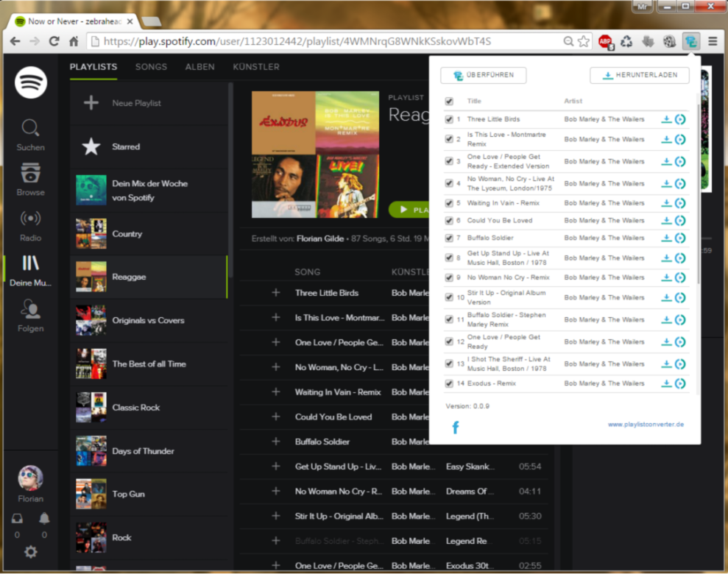This screenshot has width=728, height=574.
Task: Select Get Up Stand Up song row
Action: [394, 467]
